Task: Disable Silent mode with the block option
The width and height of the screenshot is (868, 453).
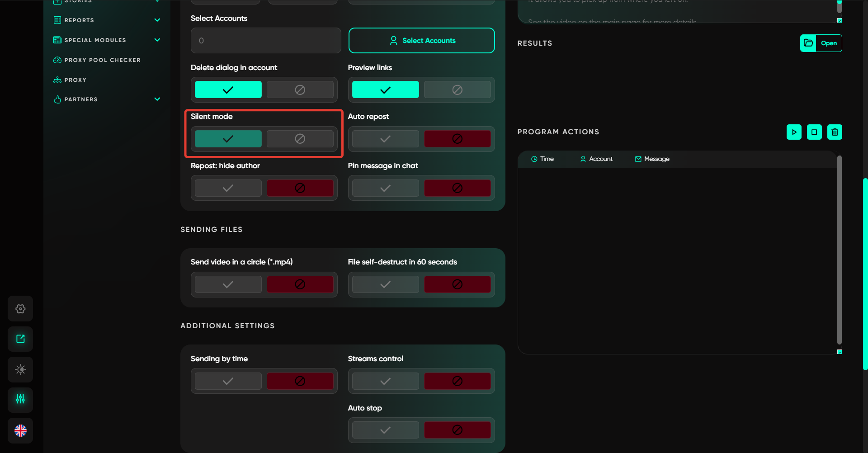Action: click(x=300, y=139)
